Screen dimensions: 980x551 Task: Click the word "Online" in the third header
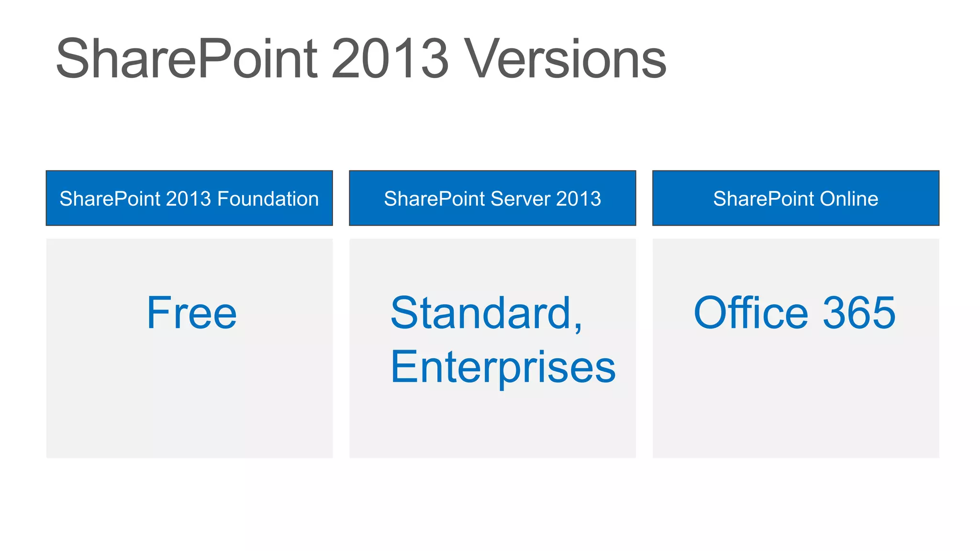click(x=849, y=199)
